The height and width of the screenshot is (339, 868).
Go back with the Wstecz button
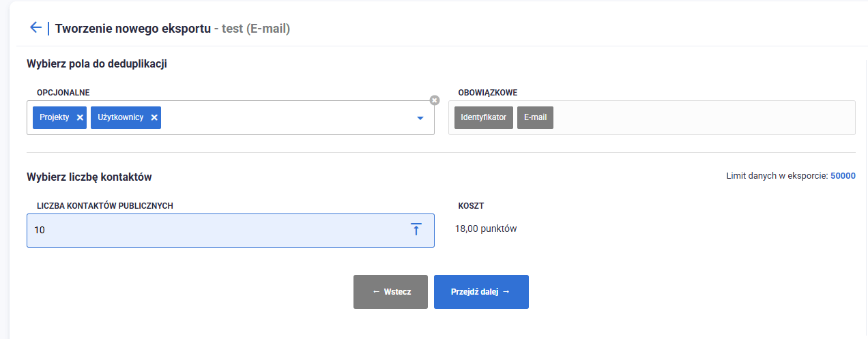(390, 292)
